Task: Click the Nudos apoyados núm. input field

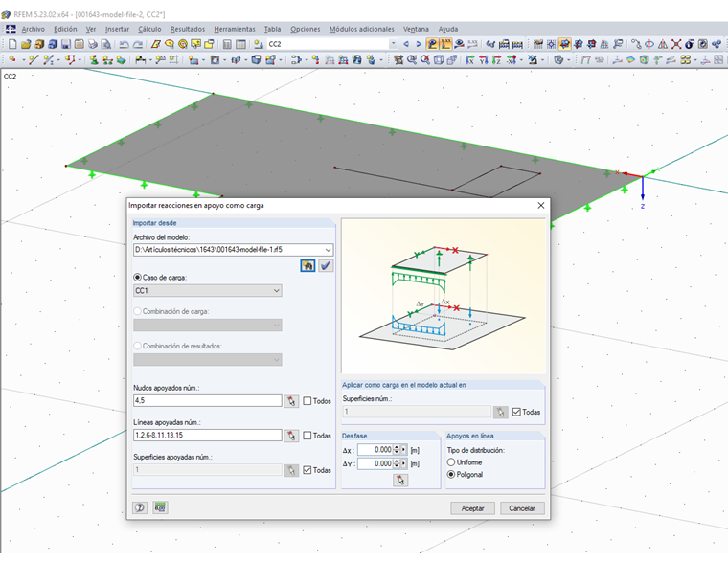Action: [x=208, y=400]
